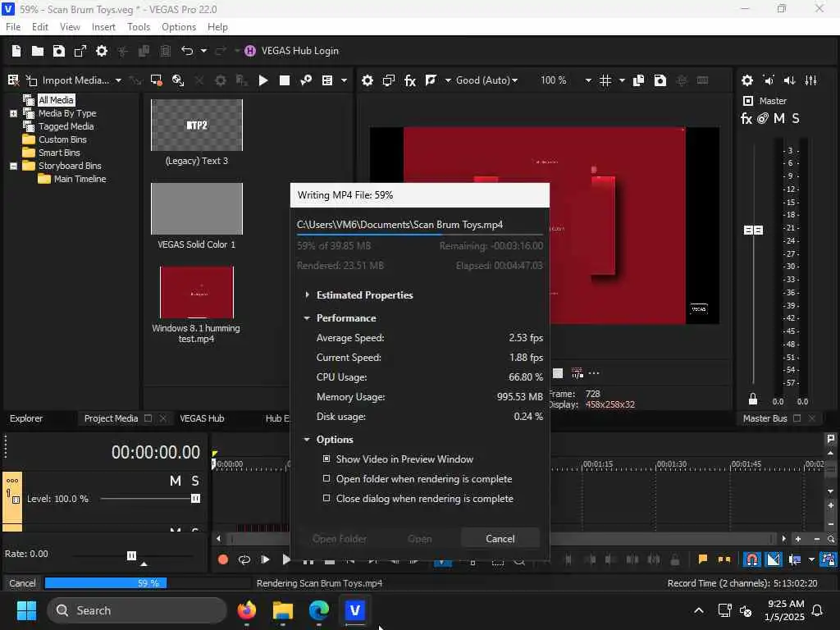Copy snapshot to clipboard icon
Image resolution: width=840 pixels, height=630 pixels.
[x=638, y=80]
